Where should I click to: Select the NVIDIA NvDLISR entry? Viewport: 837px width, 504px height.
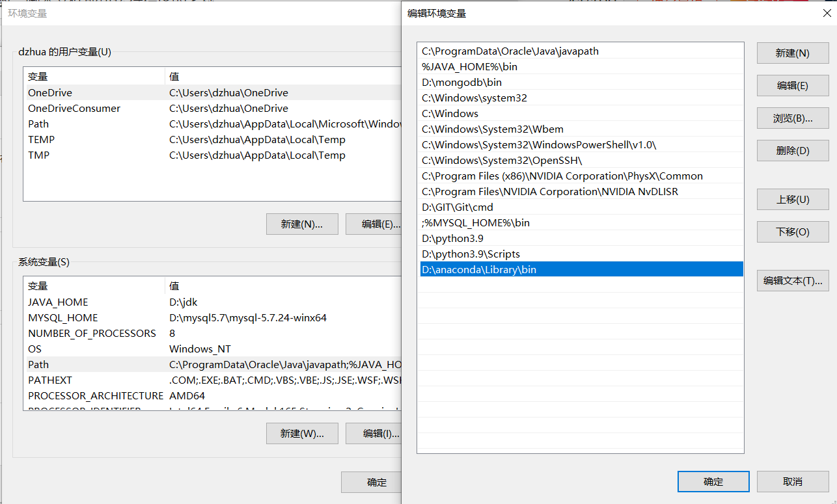(581, 191)
